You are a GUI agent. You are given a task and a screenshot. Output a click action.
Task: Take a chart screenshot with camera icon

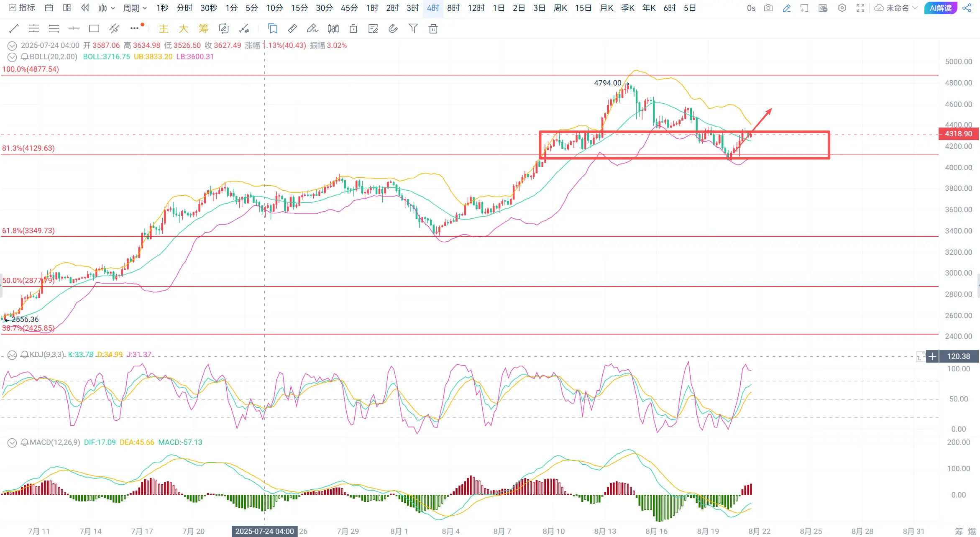[768, 8]
